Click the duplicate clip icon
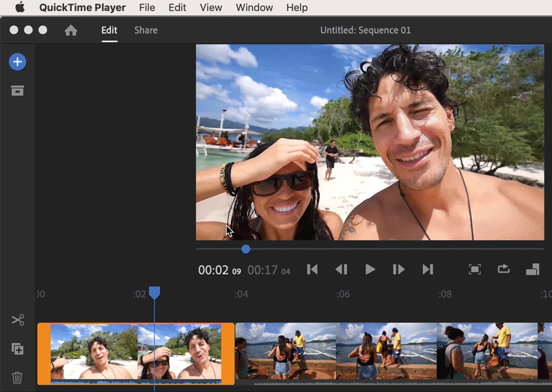This screenshot has height=392, width=552. point(17,349)
